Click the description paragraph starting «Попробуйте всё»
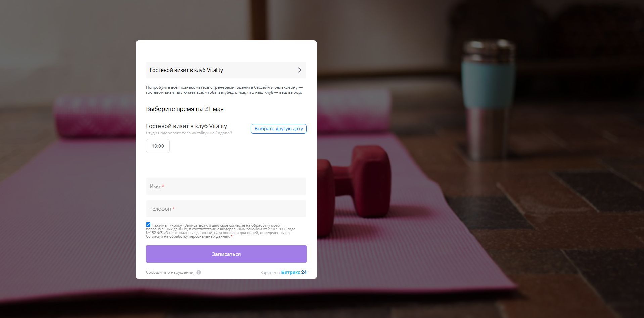Viewport: 644px width, 318px height. (224, 90)
